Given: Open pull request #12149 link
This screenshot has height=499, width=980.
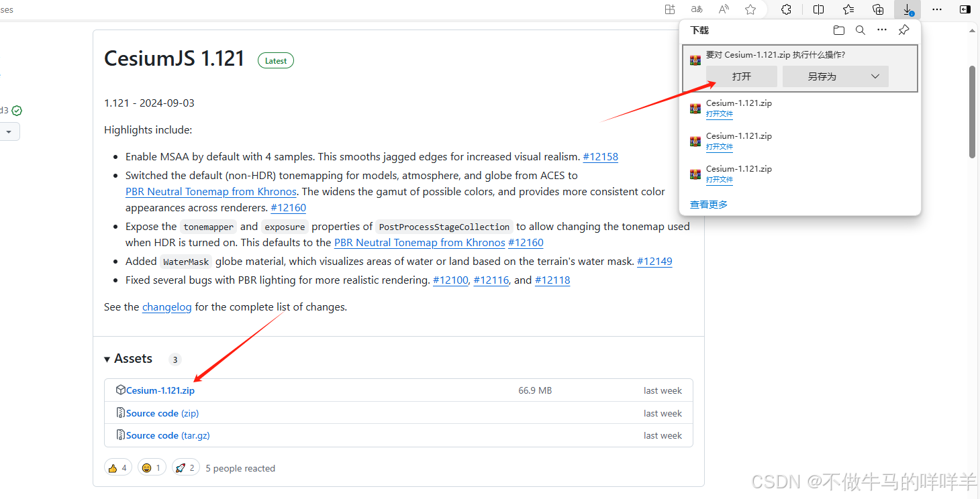Looking at the screenshot, I should click(654, 262).
